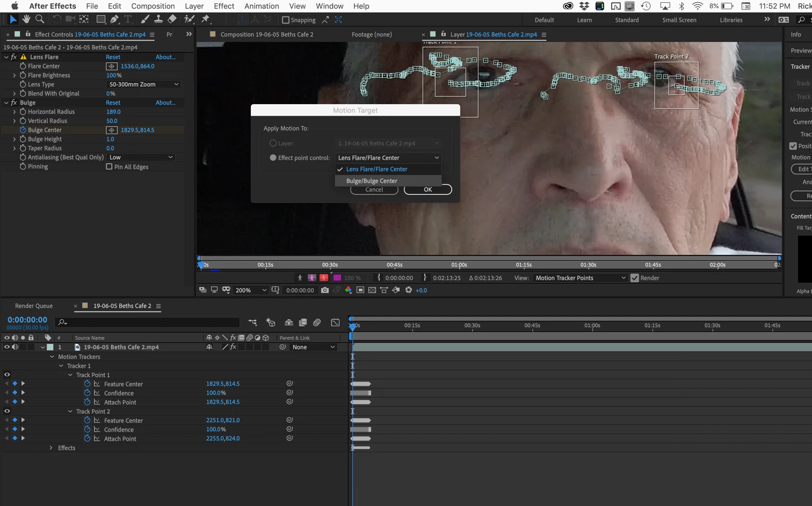Toggle visibility of Beths Cafe 2.mp4 layer

coord(7,347)
